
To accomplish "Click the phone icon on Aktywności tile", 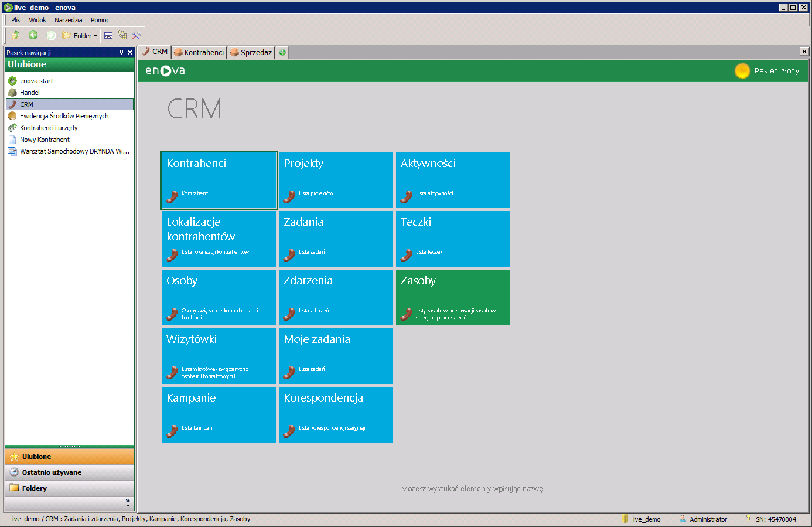I will 407,196.
